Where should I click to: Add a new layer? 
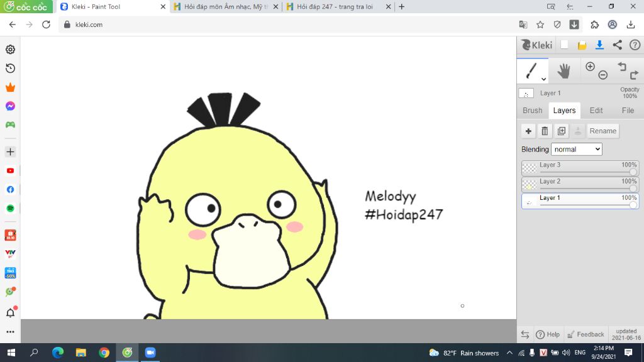528,131
